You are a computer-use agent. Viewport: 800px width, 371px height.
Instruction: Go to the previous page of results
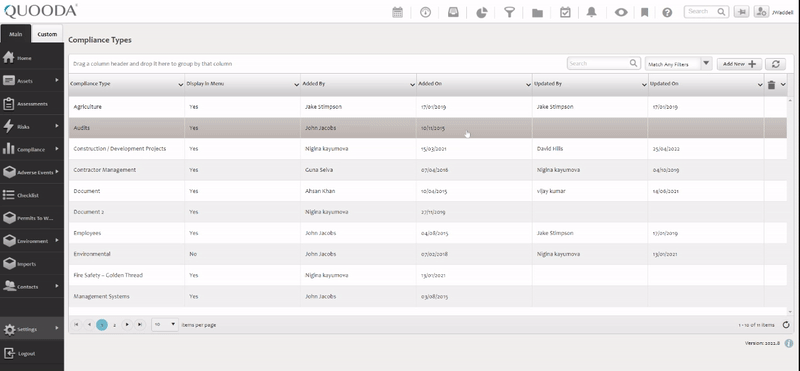[x=89, y=325]
